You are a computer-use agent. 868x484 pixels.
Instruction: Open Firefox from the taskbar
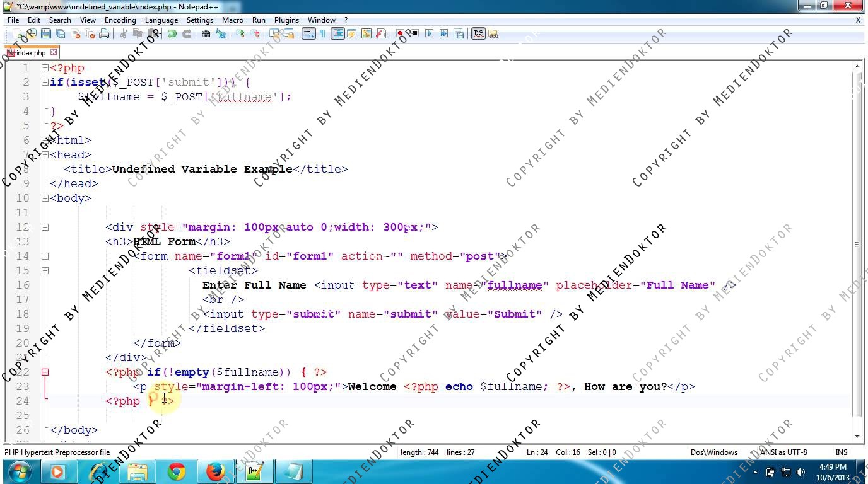click(x=216, y=471)
